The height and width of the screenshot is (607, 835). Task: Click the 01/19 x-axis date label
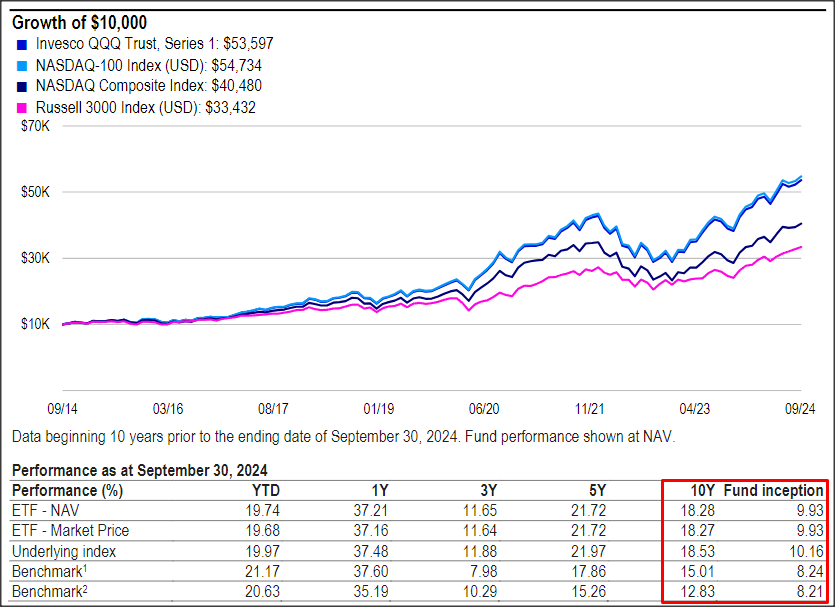pyautogui.click(x=379, y=409)
